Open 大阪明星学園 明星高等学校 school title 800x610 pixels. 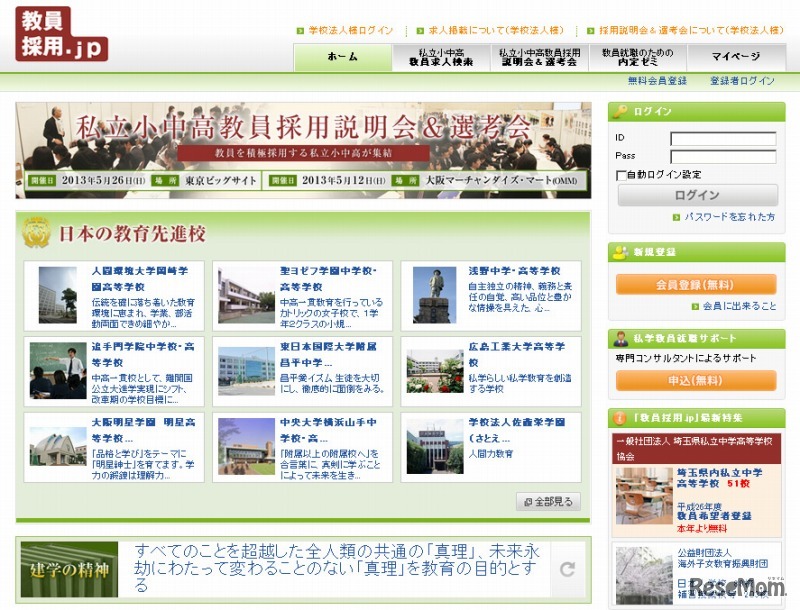point(143,430)
